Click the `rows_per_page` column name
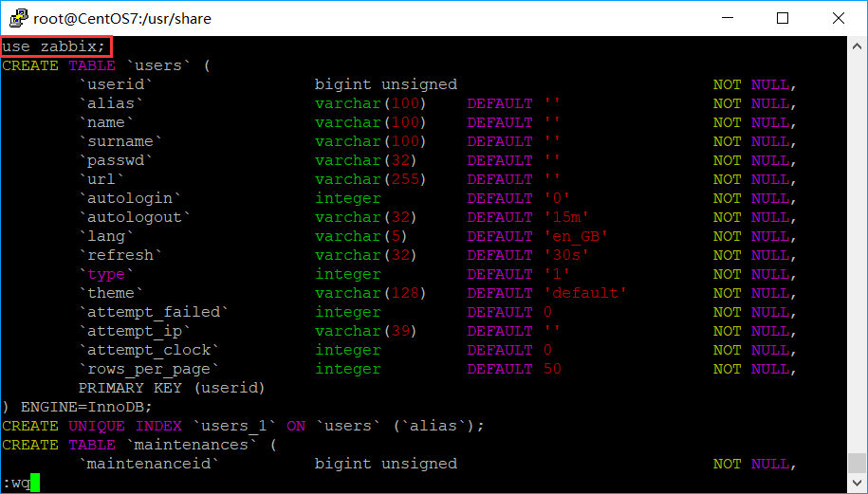Image resolution: width=868 pixels, height=494 pixels. [149, 369]
